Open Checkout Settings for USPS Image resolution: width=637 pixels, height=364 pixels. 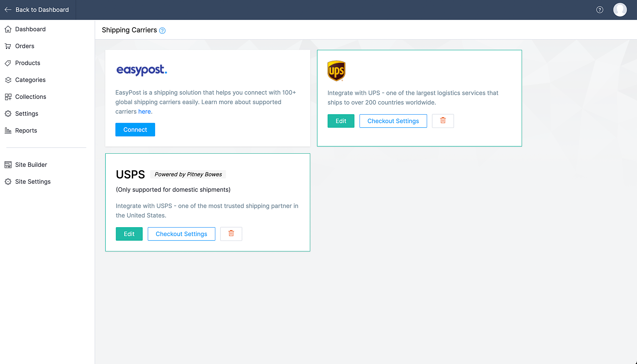coord(181,234)
